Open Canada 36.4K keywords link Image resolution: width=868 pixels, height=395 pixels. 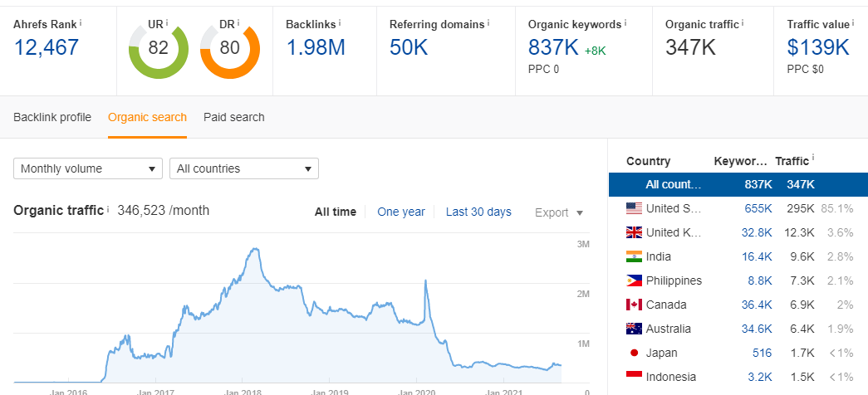click(x=757, y=305)
